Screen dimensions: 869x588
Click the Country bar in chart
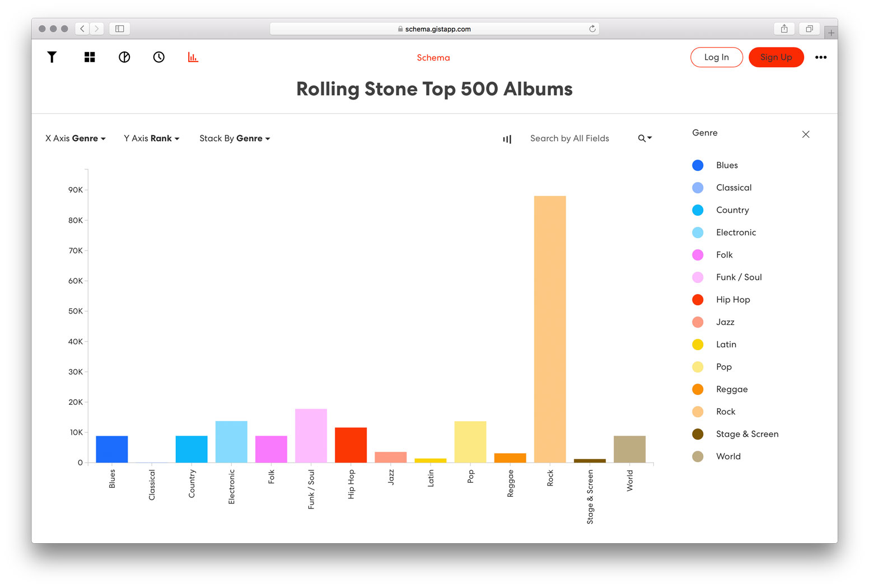click(x=191, y=449)
